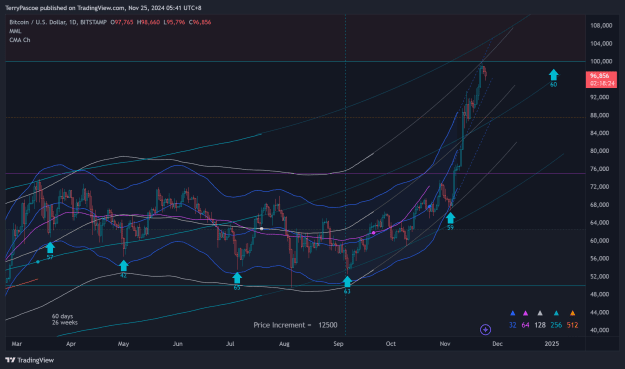Viewport: 625px width, 369px height.
Task: Click the legend number 32
Action: click(x=513, y=325)
